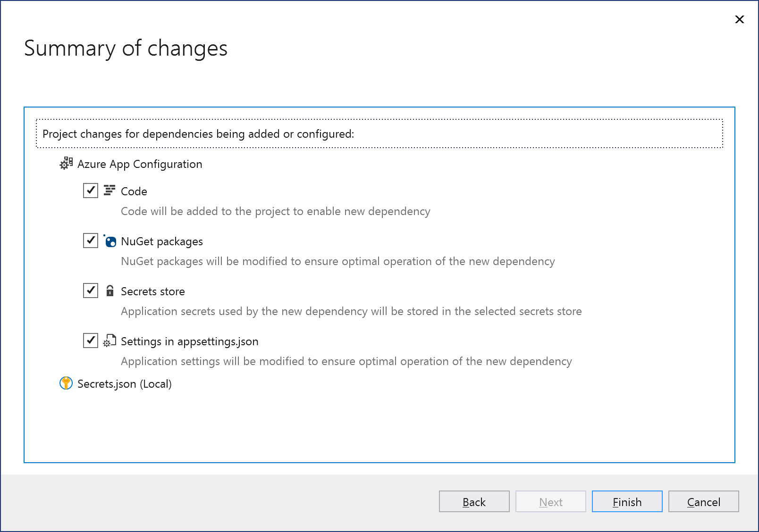Image resolution: width=759 pixels, height=532 pixels.
Task: Click the Secrets store padlock icon
Action: 110,291
